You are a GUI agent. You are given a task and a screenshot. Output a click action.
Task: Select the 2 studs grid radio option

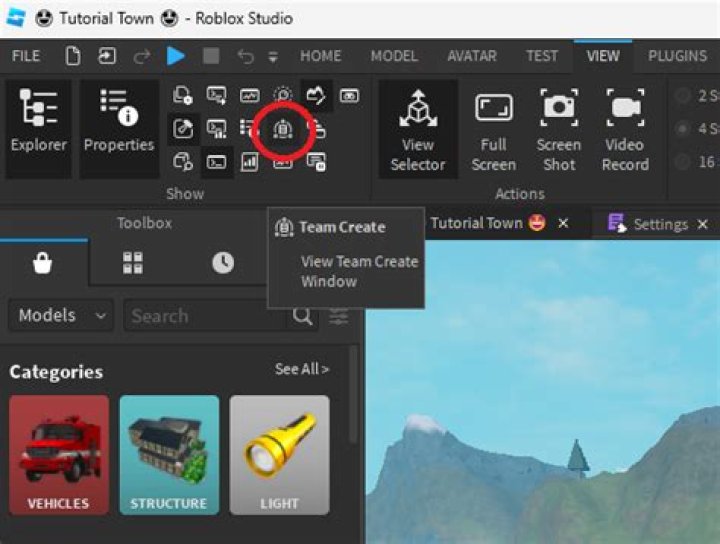[683, 96]
